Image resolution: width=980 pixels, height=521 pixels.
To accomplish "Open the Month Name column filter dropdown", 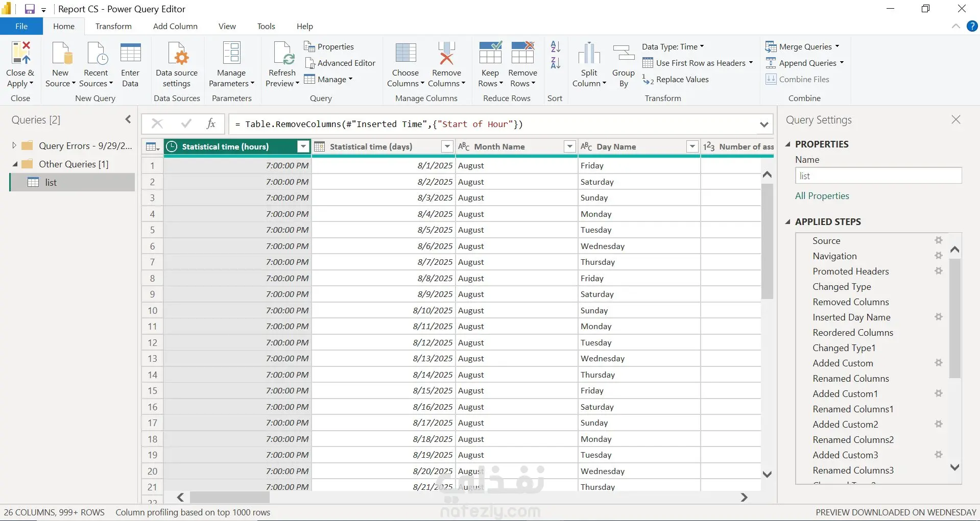I will pyautogui.click(x=569, y=146).
